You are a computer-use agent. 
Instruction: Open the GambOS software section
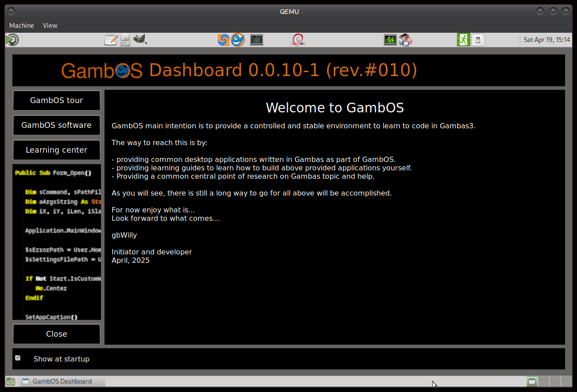click(57, 125)
